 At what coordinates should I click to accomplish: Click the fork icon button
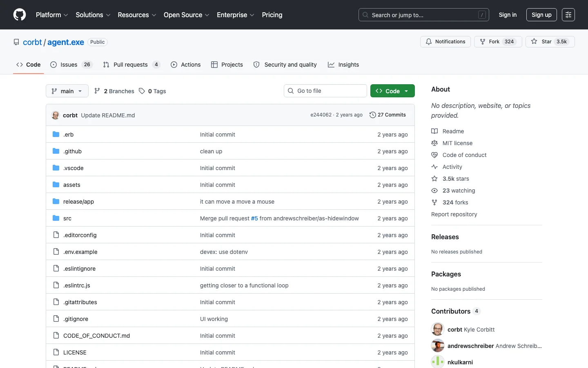[x=483, y=42]
